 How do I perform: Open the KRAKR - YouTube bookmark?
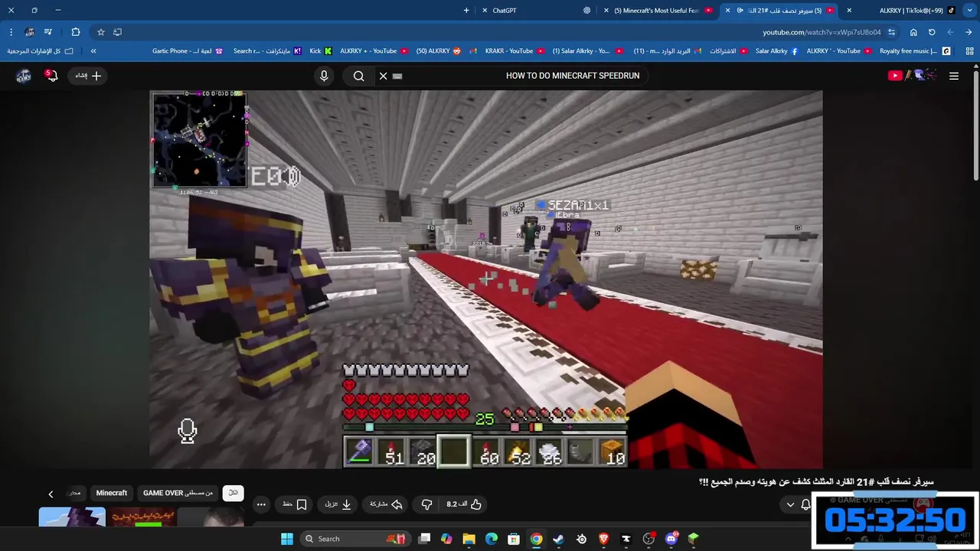(x=514, y=51)
